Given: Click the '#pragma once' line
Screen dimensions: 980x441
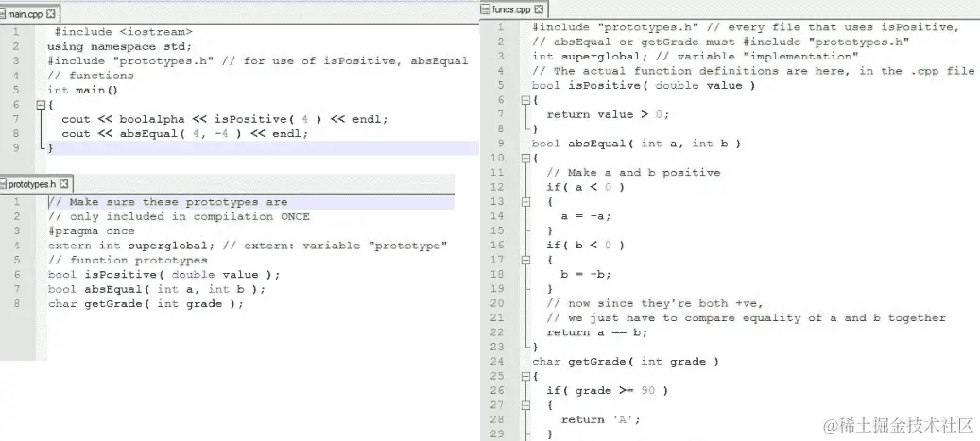Looking at the screenshot, I should [92, 231].
